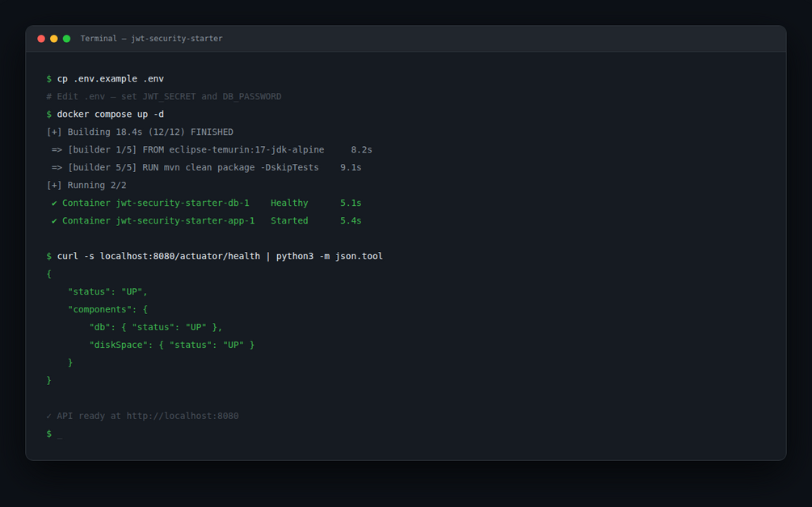Click the red close window button
Viewport: 812px width, 507px height.
point(41,39)
